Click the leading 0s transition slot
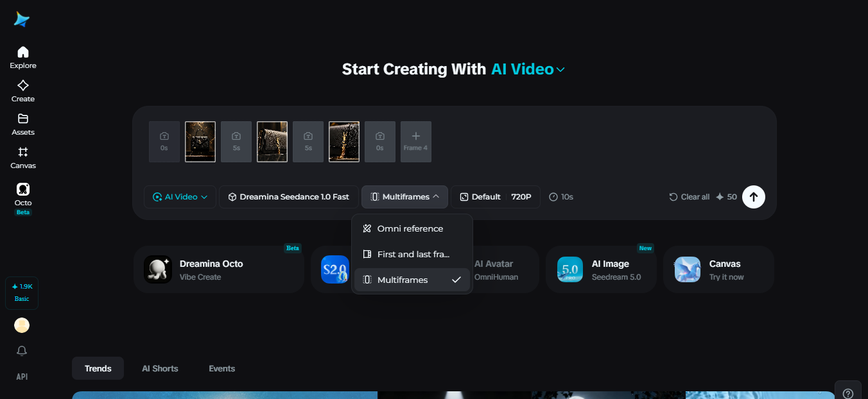Viewport: 868px width, 399px height. tap(164, 142)
